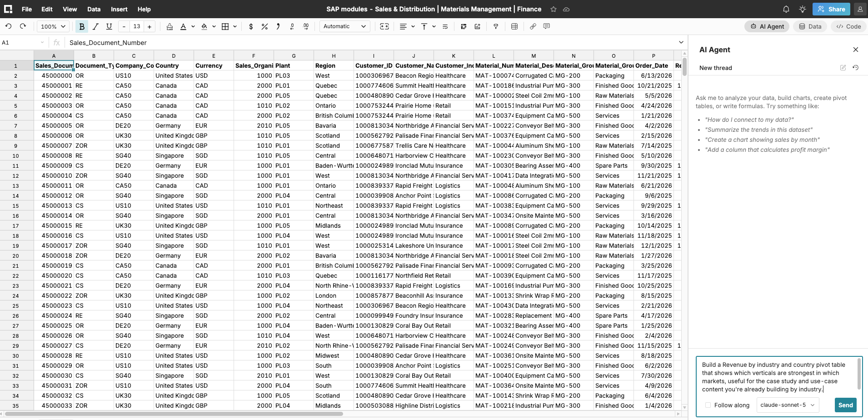Send the AI Agent prompt
This screenshot has height=420, width=868.
(846, 405)
